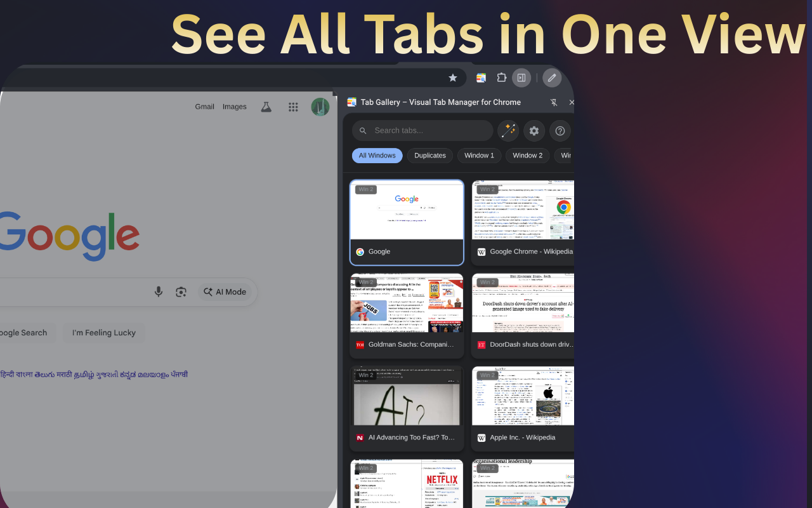812x508 pixels.
Task: Open the Extensions puzzle icon
Action: pos(501,77)
